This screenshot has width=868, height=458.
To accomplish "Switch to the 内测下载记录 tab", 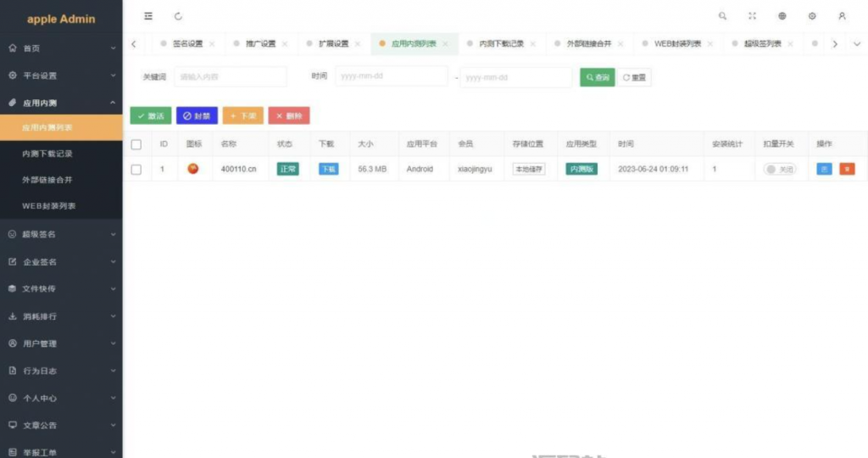I will 502,44.
